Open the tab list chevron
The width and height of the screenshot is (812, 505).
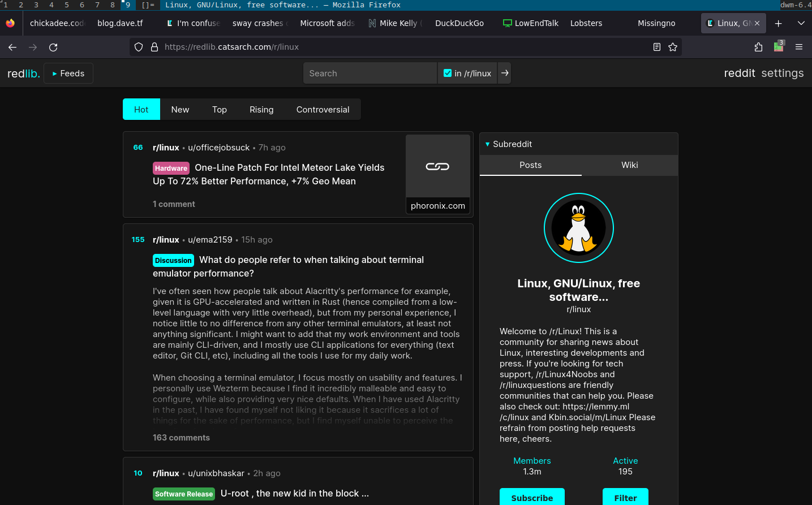point(801,23)
